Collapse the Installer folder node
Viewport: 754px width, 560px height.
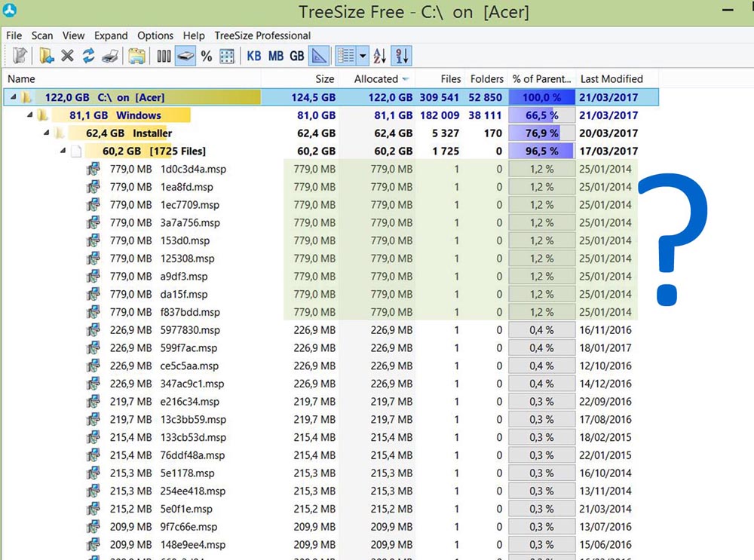pos(46,133)
